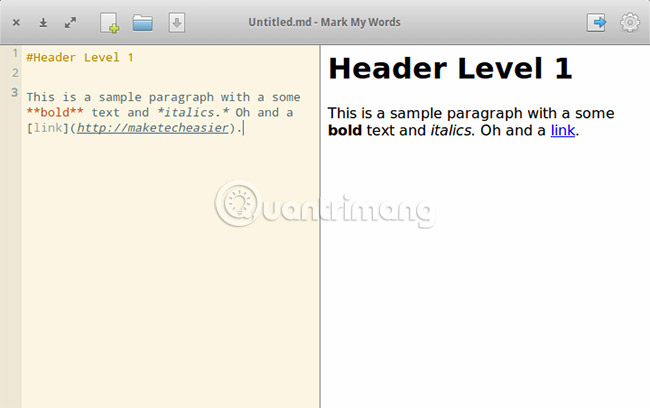Click the 'Untitled.md - Mark My Words' title
This screenshot has height=408, width=650.
pyautogui.click(x=325, y=22)
